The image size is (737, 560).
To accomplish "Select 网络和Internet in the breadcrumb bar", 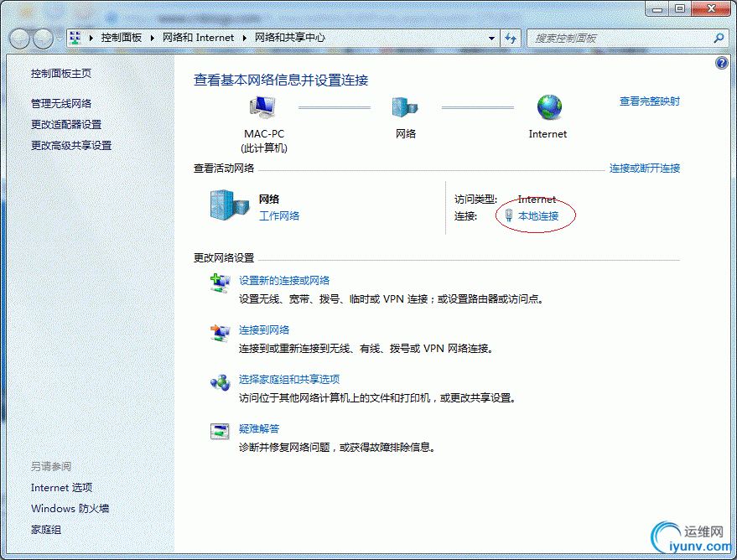I will tap(198, 38).
